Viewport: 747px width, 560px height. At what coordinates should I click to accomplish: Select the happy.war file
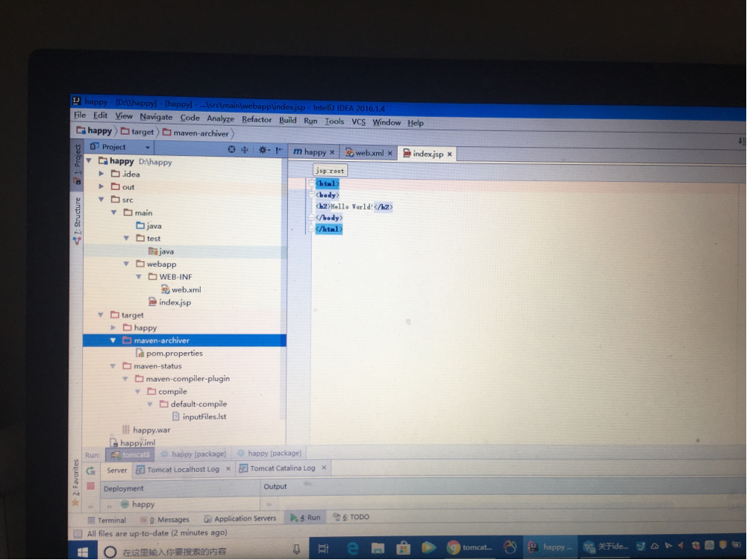(x=146, y=430)
